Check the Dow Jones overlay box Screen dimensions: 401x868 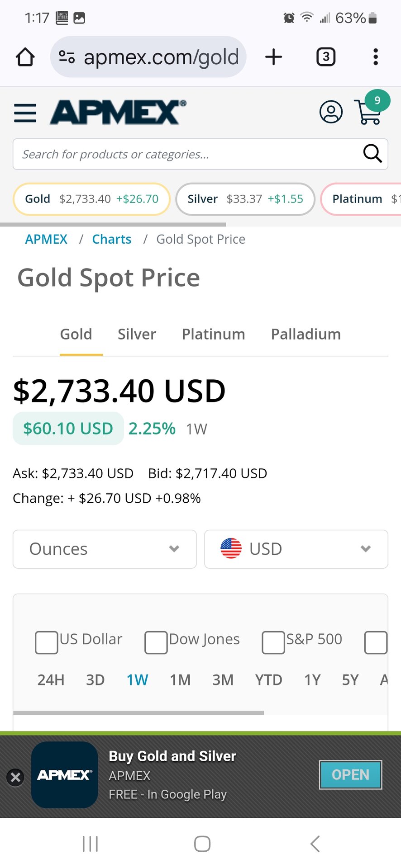point(156,642)
